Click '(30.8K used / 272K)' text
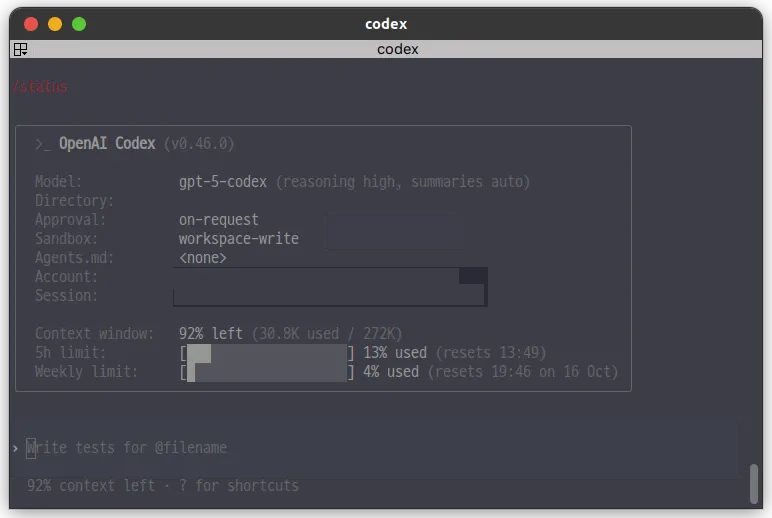The height and width of the screenshot is (518, 772). 327,334
